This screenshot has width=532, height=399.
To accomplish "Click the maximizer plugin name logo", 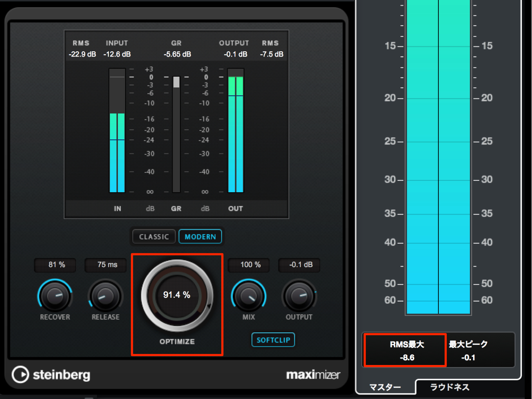I will (313, 375).
